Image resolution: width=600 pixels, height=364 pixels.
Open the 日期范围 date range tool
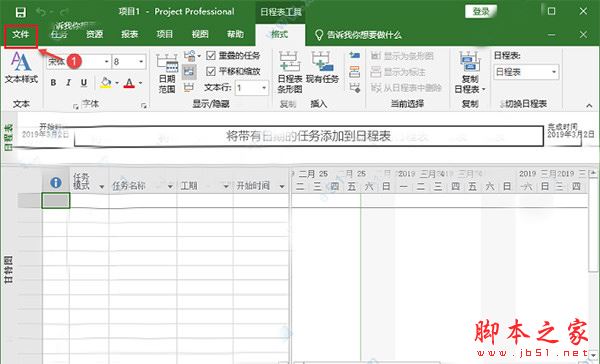[x=167, y=74]
